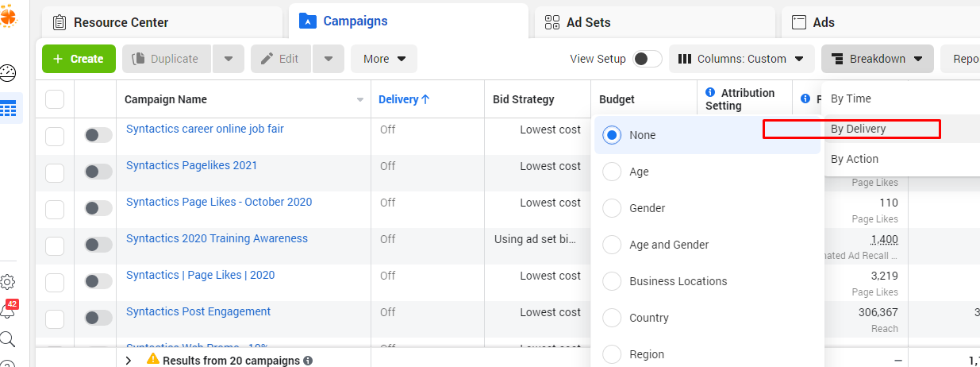Select the Business Locations breakdown option

pyautogui.click(x=707, y=281)
